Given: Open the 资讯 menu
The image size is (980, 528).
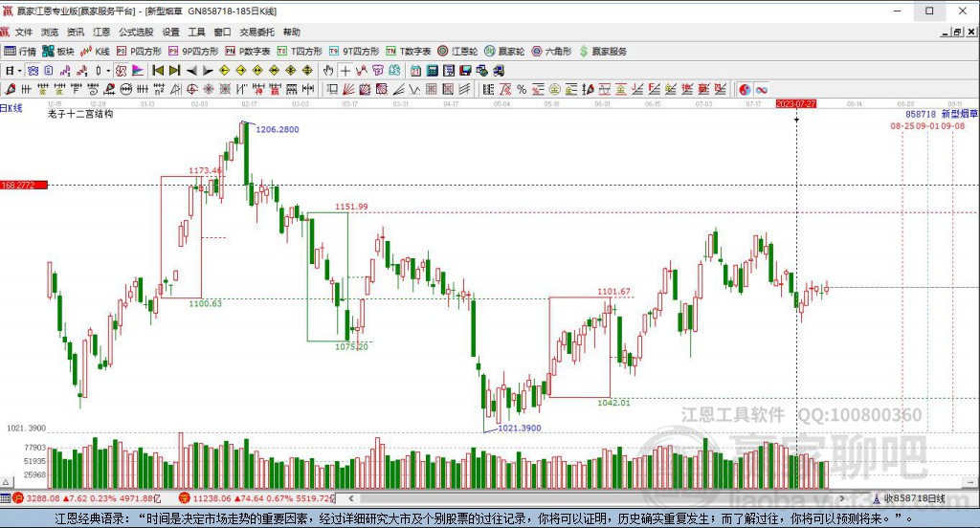Looking at the screenshot, I should (75, 32).
